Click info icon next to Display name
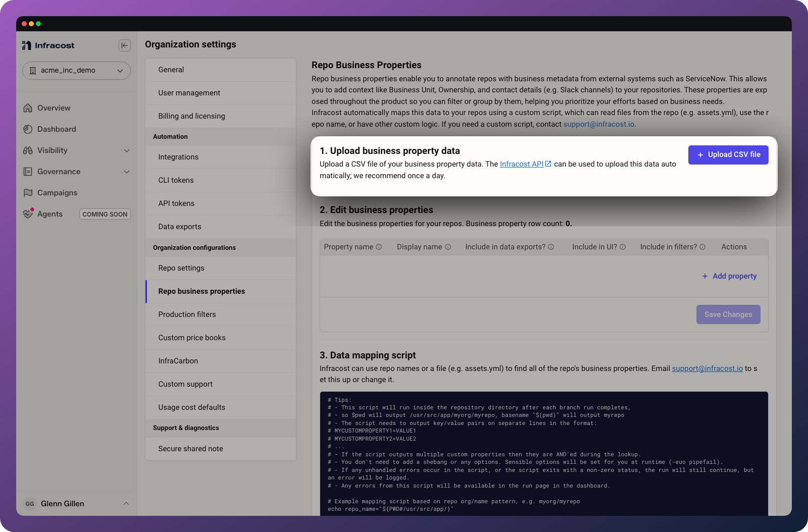The height and width of the screenshot is (532, 808). tap(448, 247)
